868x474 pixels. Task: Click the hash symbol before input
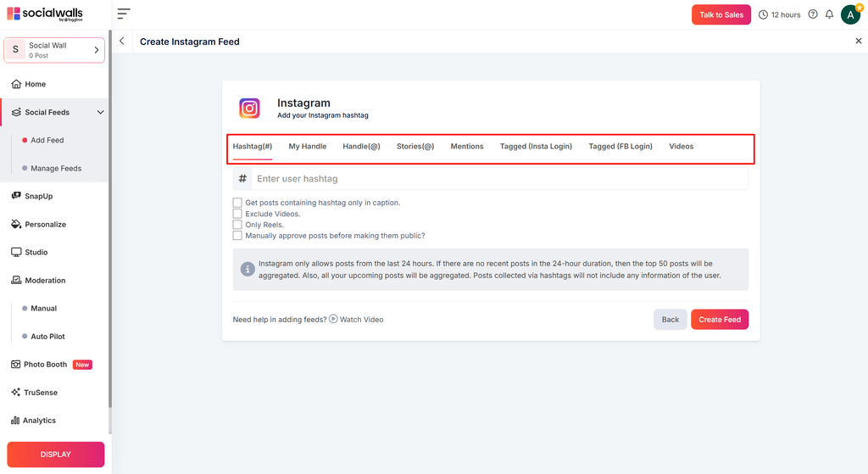[x=242, y=178]
